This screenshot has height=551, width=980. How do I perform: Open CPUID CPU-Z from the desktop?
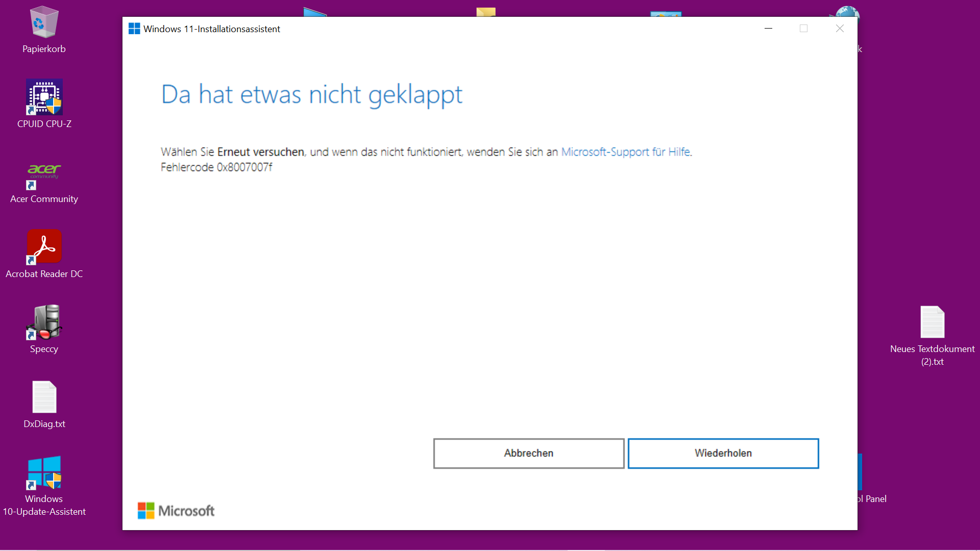coord(44,97)
